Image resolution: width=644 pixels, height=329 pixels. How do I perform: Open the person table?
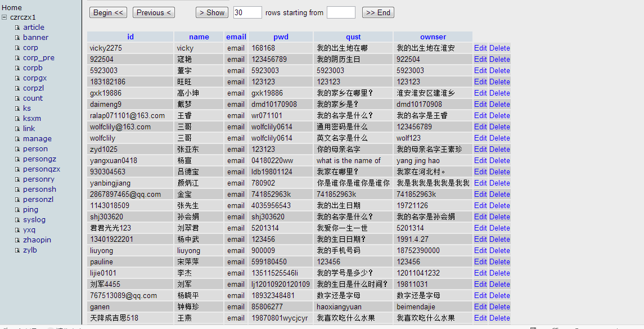click(x=35, y=148)
